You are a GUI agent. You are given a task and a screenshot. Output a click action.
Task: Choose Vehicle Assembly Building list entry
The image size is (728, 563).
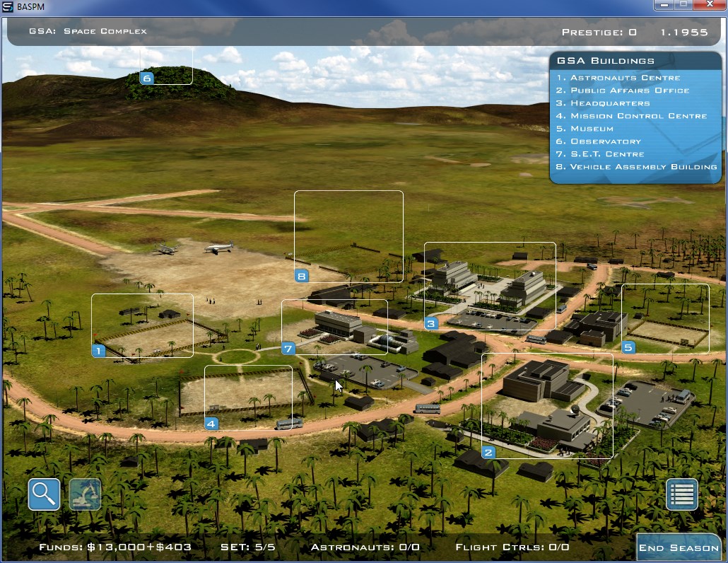(x=637, y=166)
